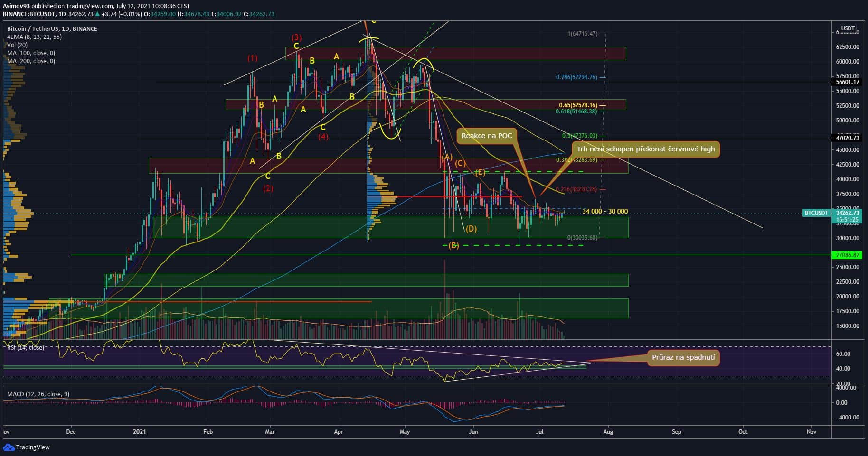Click the RSI (14, close) pane label
This screenshot has width=868, height=456.
click(26, 348)
